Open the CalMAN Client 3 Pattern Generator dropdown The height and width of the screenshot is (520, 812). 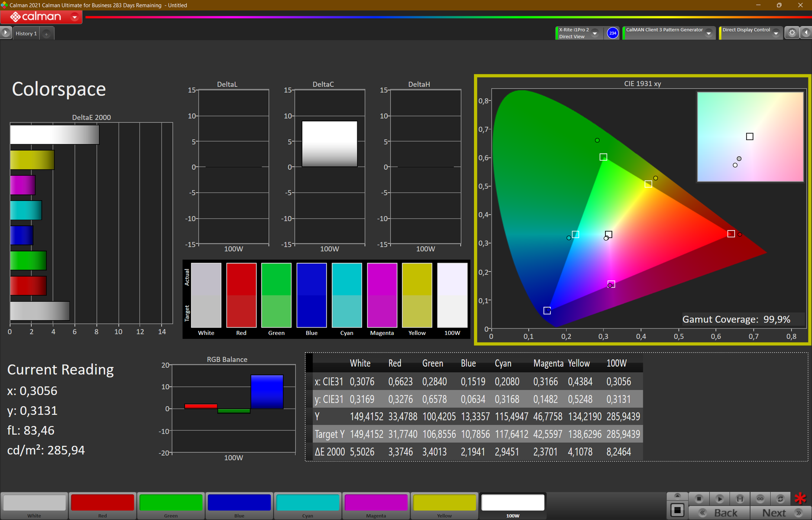tap(708, 33)
